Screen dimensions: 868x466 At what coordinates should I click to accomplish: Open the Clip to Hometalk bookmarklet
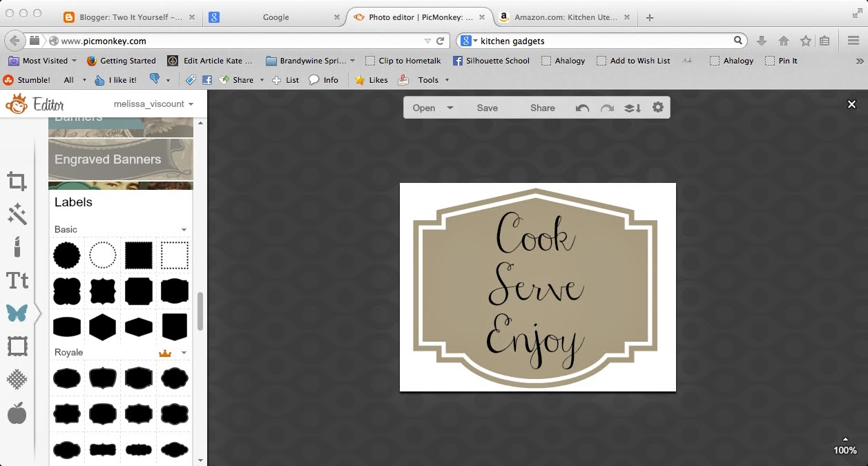click(403, 61)
